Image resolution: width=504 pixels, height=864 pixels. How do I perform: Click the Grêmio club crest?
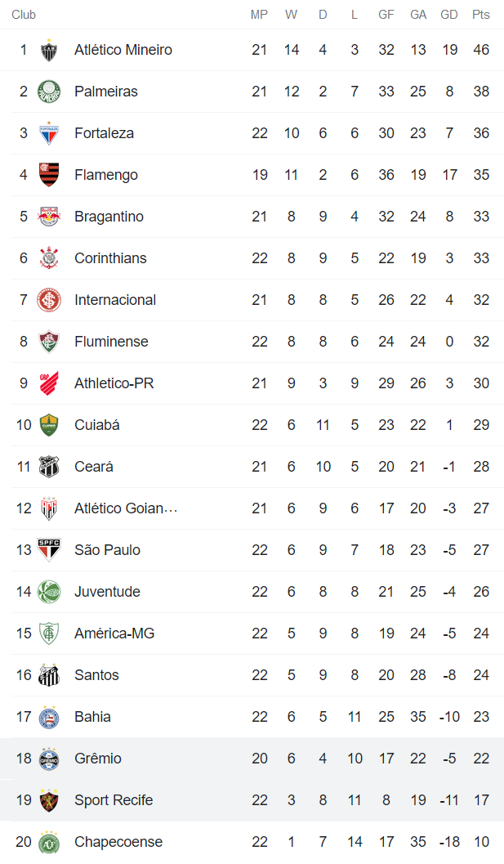coord(49,759)
